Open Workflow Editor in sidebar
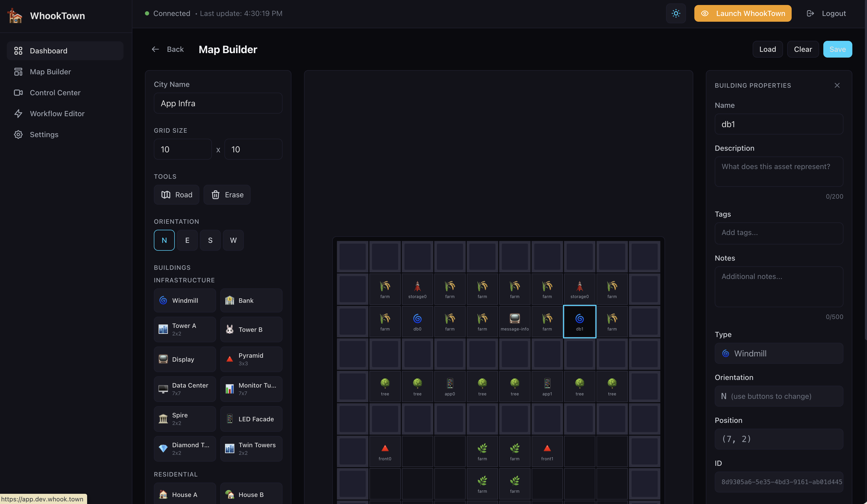This screenshot has width=867, height=504. pyautogui.click(x=57, y=114)
